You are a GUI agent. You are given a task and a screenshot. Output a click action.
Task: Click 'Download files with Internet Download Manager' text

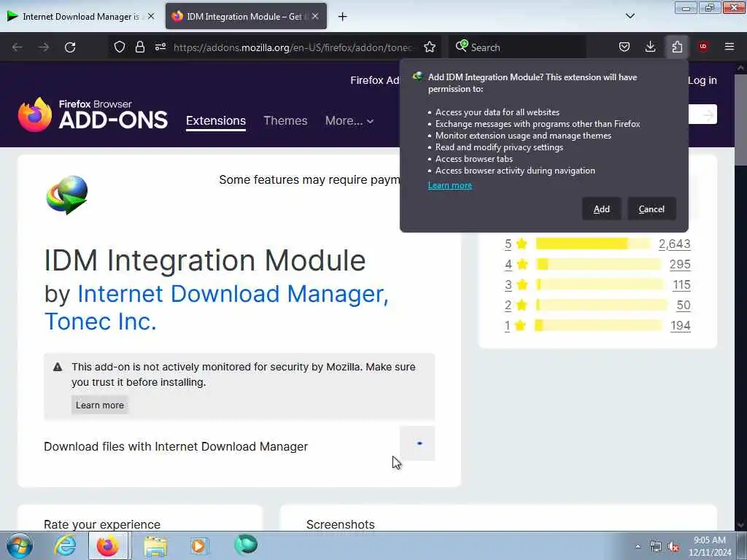[x=176, y=447]
